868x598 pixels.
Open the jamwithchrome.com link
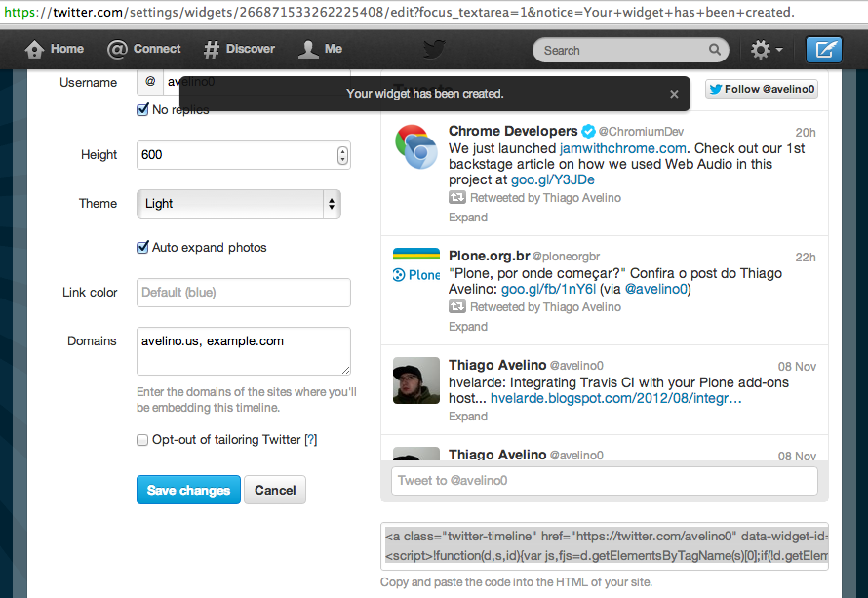623,149
